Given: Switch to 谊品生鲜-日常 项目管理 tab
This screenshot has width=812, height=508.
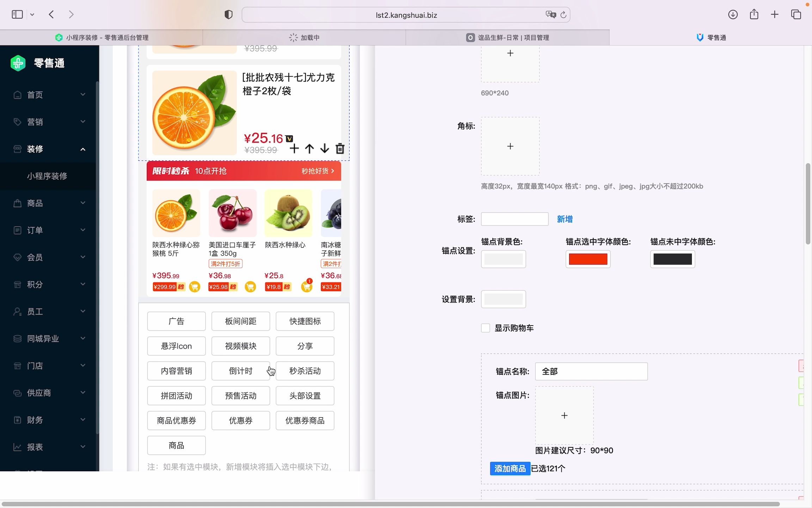Looking at the screenshot, I should coord(508,37).
